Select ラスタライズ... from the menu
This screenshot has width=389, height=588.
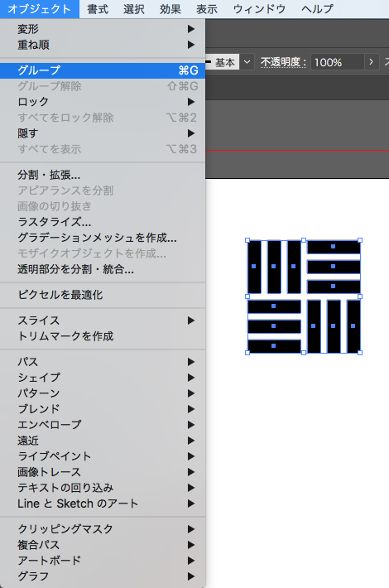pyautogui.click(x=103, y=222)
